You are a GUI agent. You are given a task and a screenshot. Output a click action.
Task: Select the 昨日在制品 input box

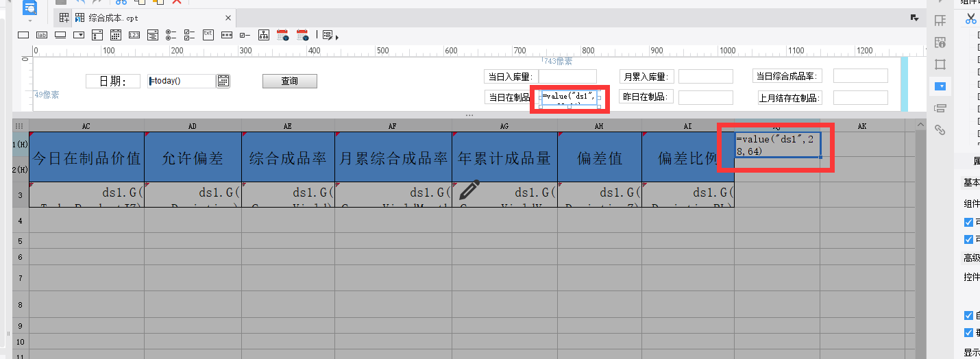pyautogui.click(x=706, y=97)
